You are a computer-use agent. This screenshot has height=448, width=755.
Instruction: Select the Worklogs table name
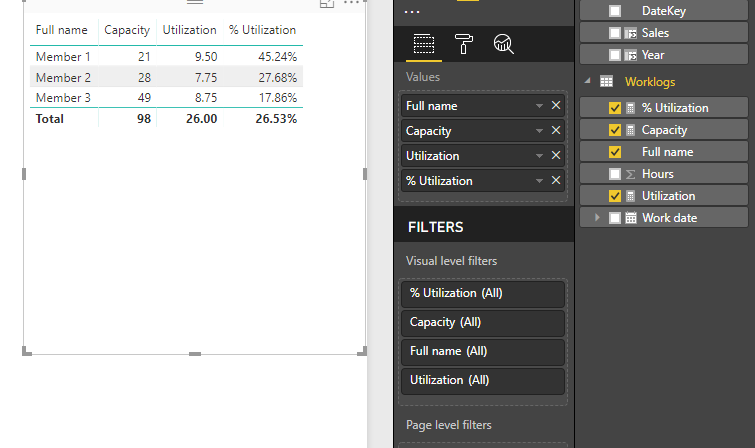coord(650,82)
